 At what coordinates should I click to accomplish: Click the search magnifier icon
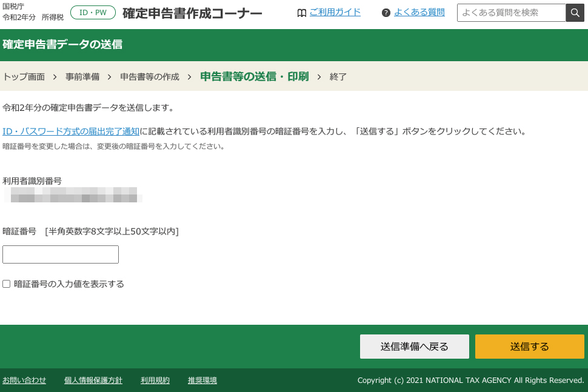coord(575,12)
